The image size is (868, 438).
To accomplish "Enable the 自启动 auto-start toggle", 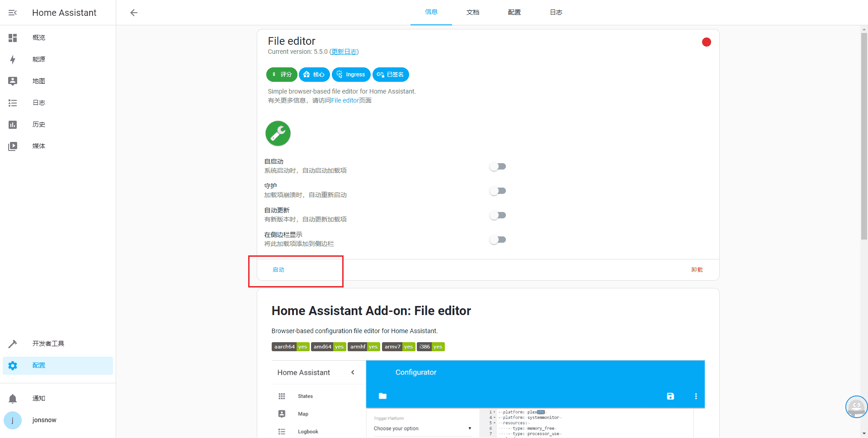I will pos(497,166).
